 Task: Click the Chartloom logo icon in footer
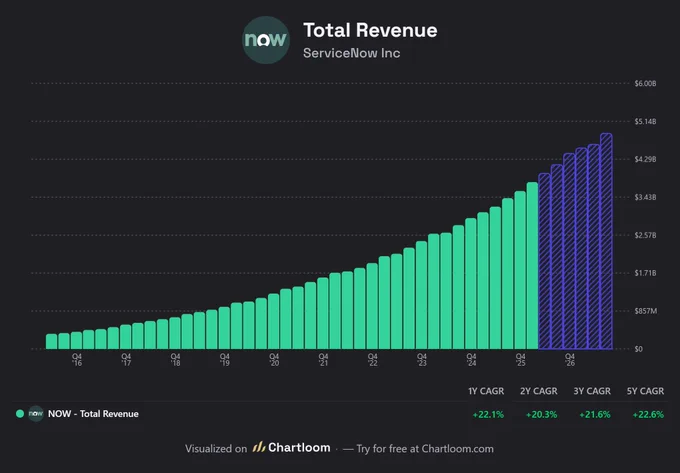[x=259, y=447]
